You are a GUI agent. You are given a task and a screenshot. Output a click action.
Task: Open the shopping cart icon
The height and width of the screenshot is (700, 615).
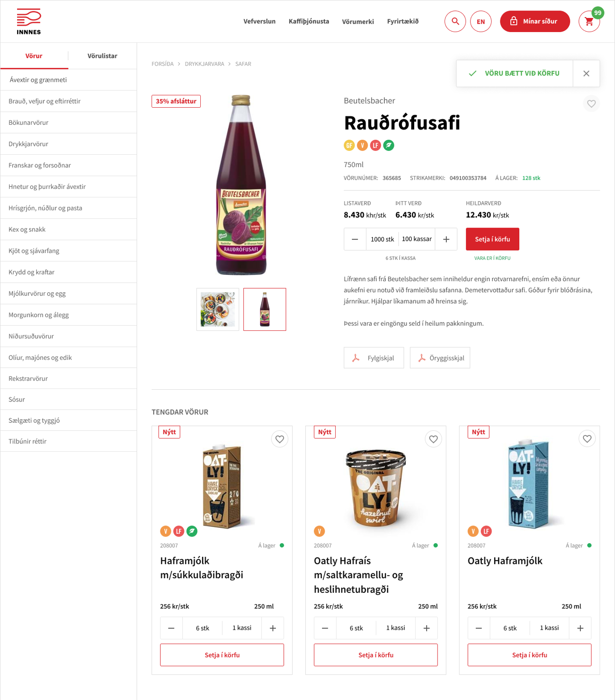point(589,21)
